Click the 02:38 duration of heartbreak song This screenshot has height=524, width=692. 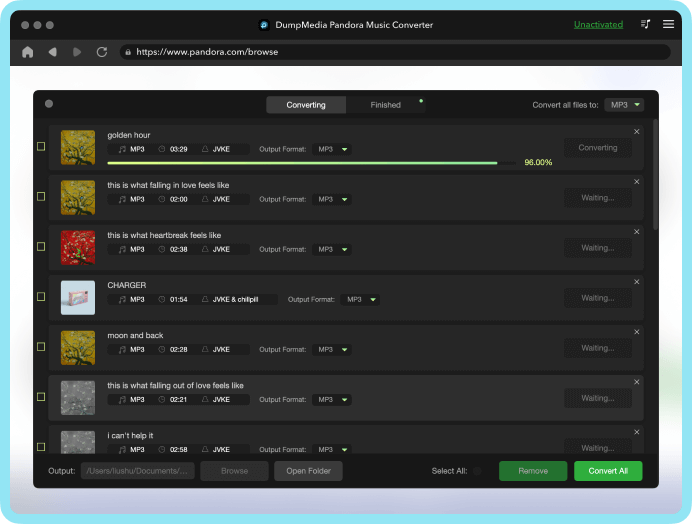[178, 249]
